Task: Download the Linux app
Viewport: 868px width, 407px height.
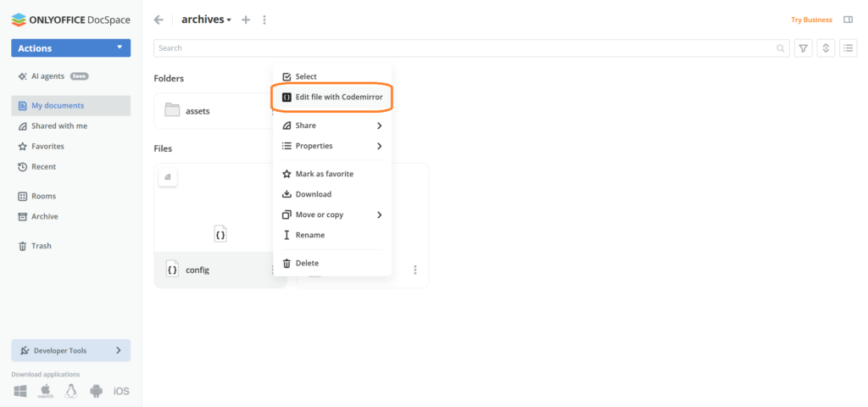Action: coord(70,391)
